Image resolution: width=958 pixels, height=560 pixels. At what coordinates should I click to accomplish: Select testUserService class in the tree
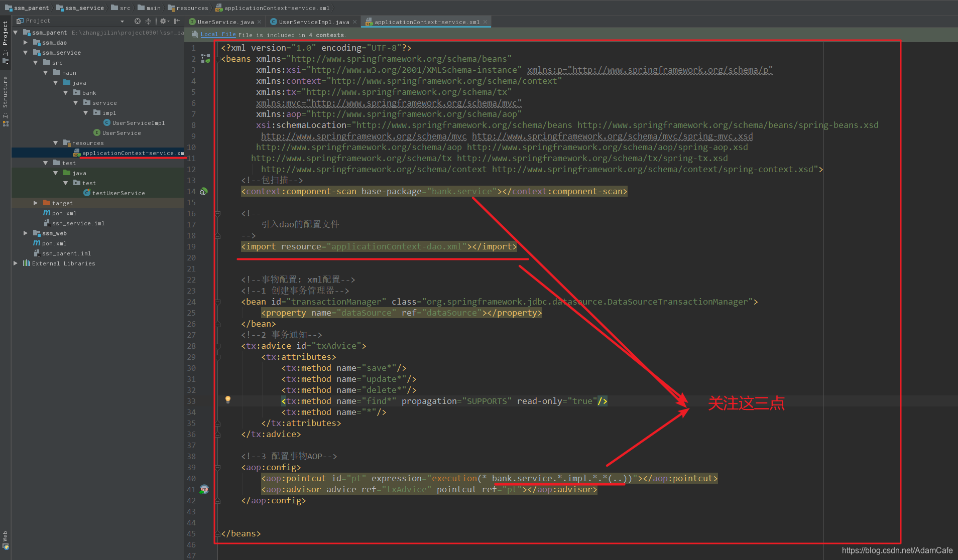point(118,193)
